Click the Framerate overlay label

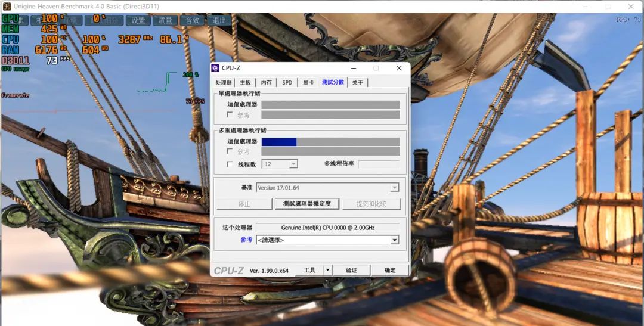tap(15, 95)
